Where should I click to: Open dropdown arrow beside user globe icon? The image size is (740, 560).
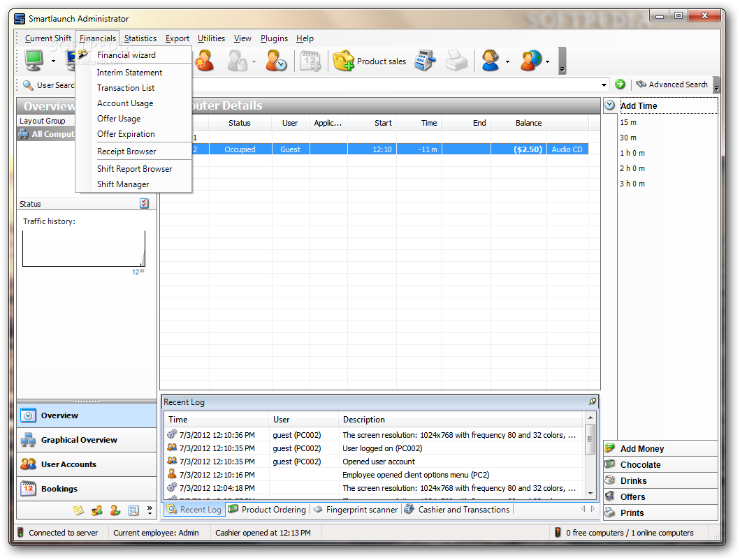pyautogui.click(x=547, y=62)
